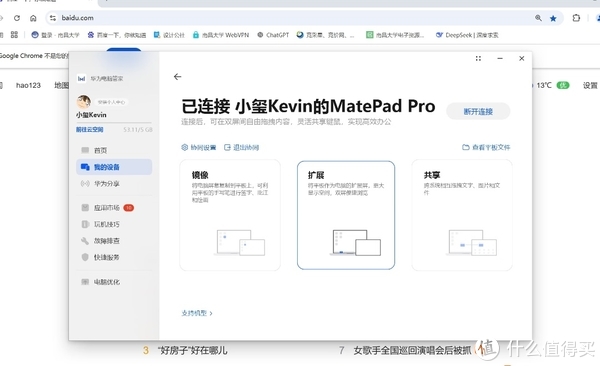Open hot search 女歌手全国巡回演唱会后被抓

click(412, 350)
